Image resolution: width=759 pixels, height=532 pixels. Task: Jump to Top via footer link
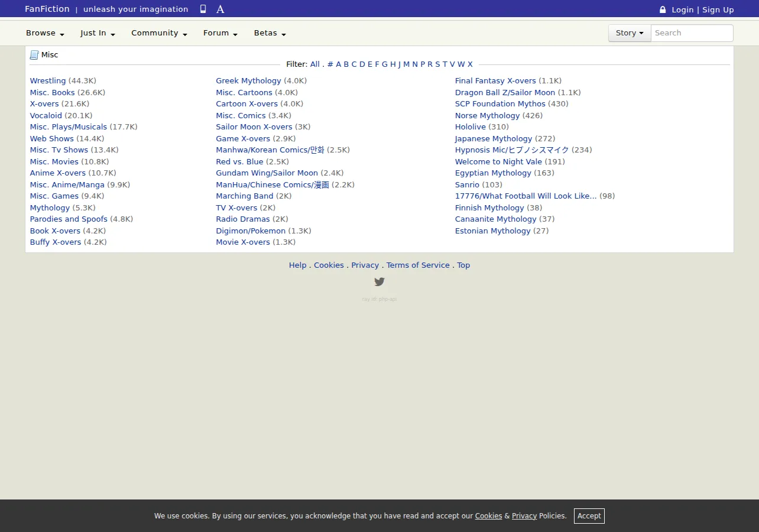(x=463, y=265)
